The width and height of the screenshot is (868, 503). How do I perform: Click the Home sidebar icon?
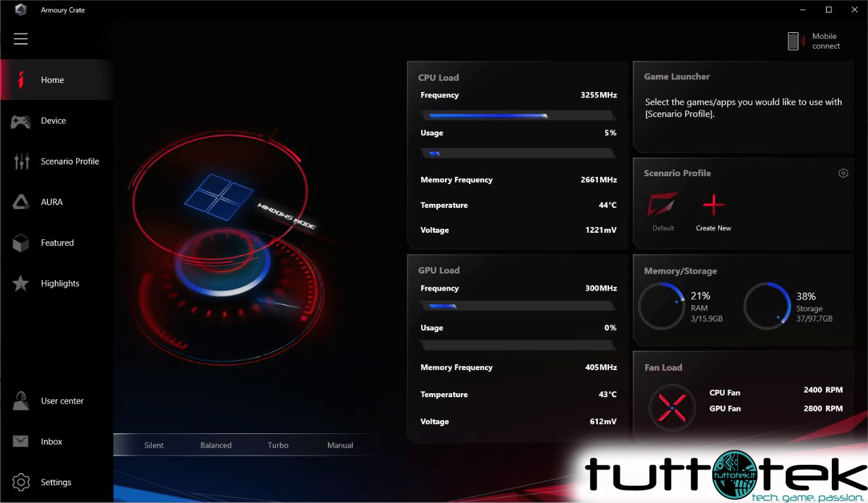tap(21, 80)
